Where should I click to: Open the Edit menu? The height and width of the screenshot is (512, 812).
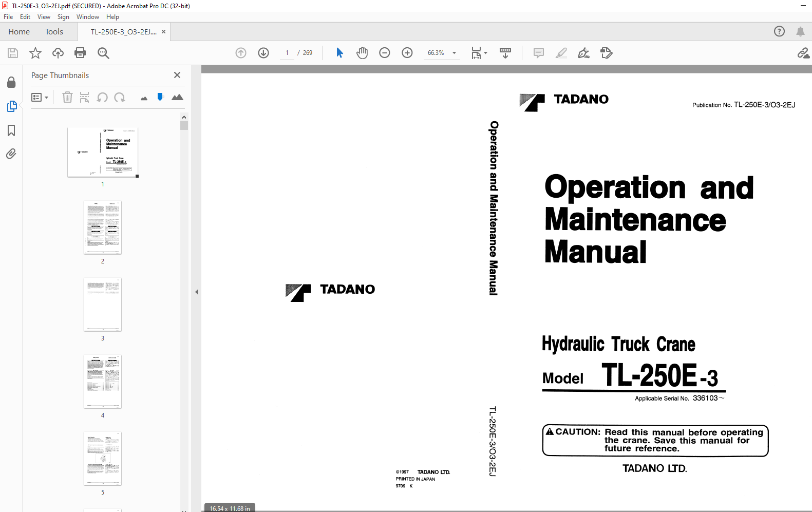[x=25, y=17]
